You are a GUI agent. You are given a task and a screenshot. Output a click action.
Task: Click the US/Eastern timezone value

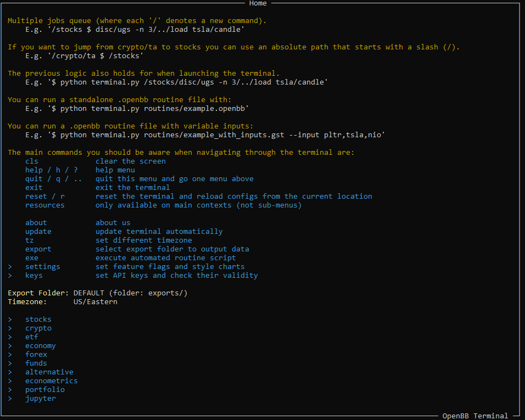(x=96, y=302)
